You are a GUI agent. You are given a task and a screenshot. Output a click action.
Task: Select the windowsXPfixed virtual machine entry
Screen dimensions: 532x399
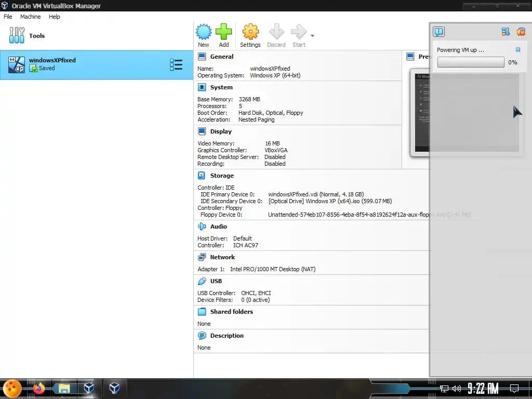[x=97, y=64]
